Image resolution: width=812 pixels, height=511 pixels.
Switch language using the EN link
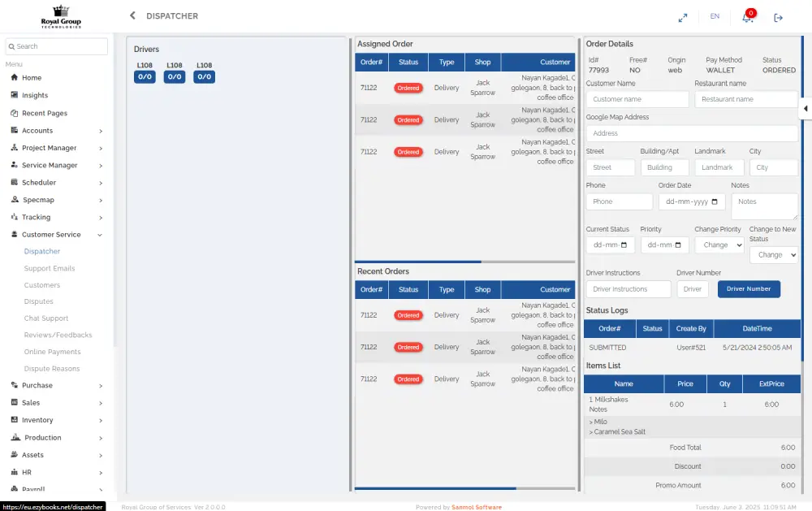[x=715, y=16]
